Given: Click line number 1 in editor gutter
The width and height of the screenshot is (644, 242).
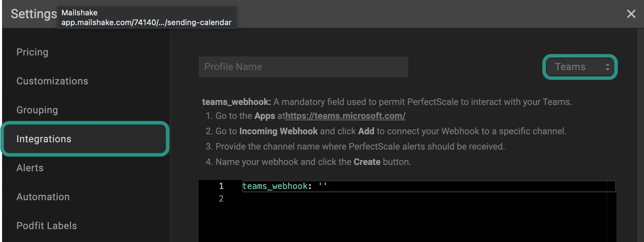Looking at the screenshot, I should point(221,186).
